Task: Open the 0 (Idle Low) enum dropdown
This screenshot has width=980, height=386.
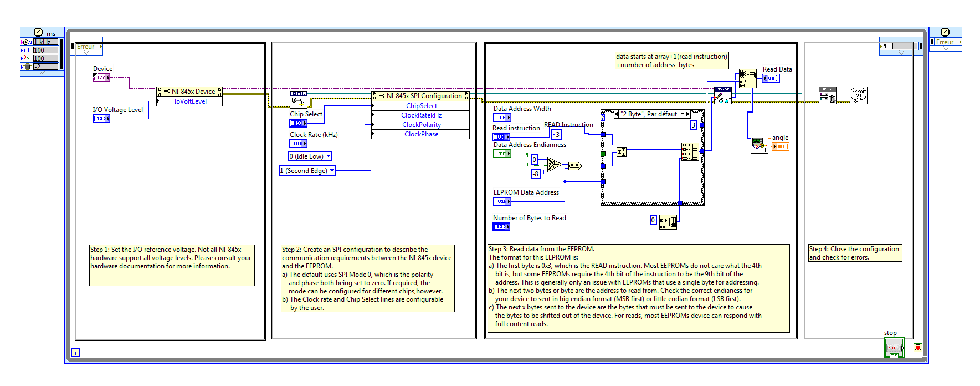Action: pyautogui.click(x=328, y=156)
